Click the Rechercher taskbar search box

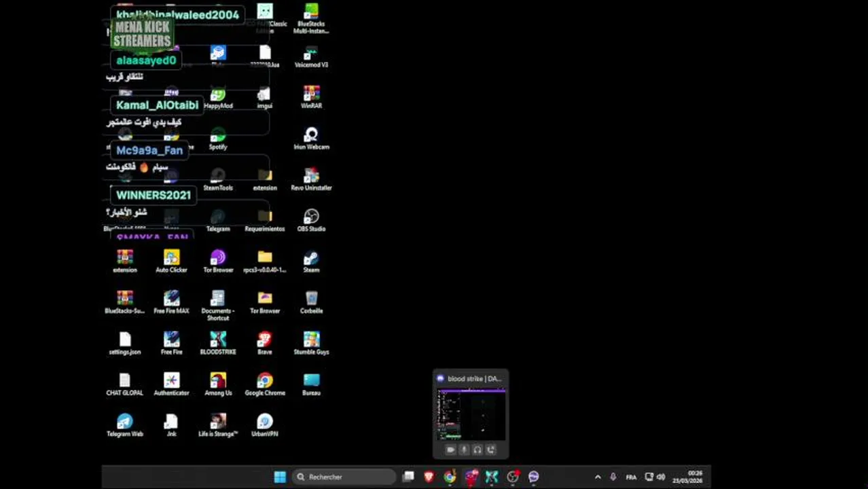(x=344, y=477)
